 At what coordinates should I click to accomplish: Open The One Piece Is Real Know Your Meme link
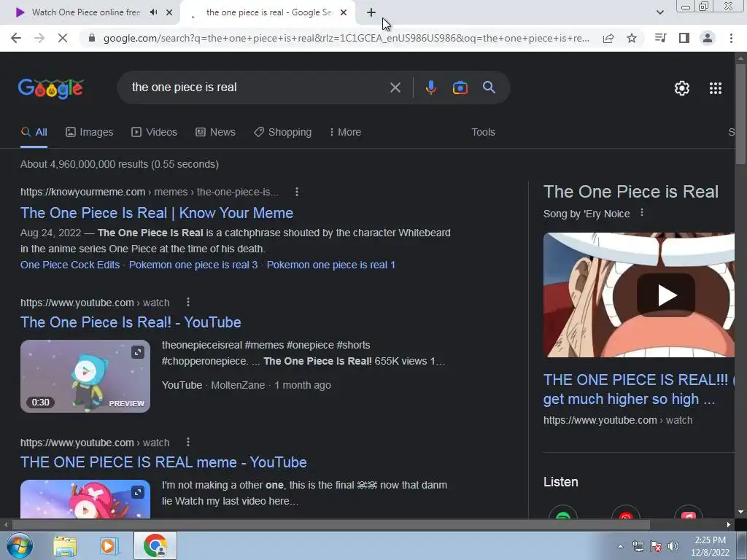tap(157, 213)
